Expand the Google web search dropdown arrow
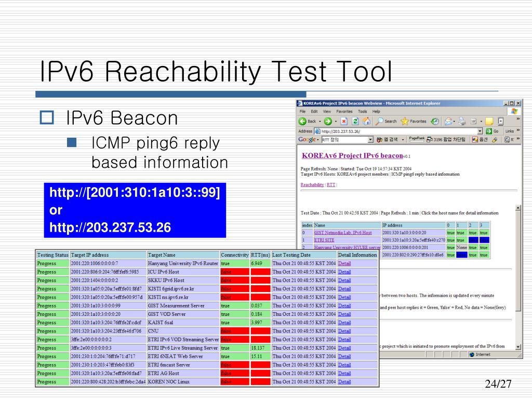 [x=403, y=140]
